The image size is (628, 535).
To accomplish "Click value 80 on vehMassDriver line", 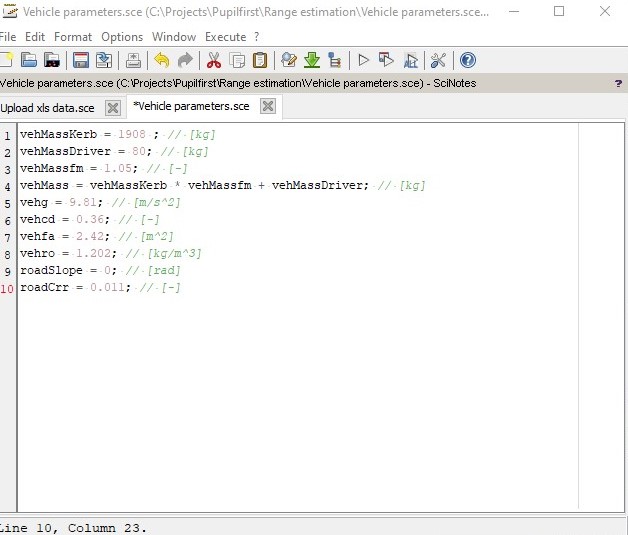I will [x=139, y=151].
